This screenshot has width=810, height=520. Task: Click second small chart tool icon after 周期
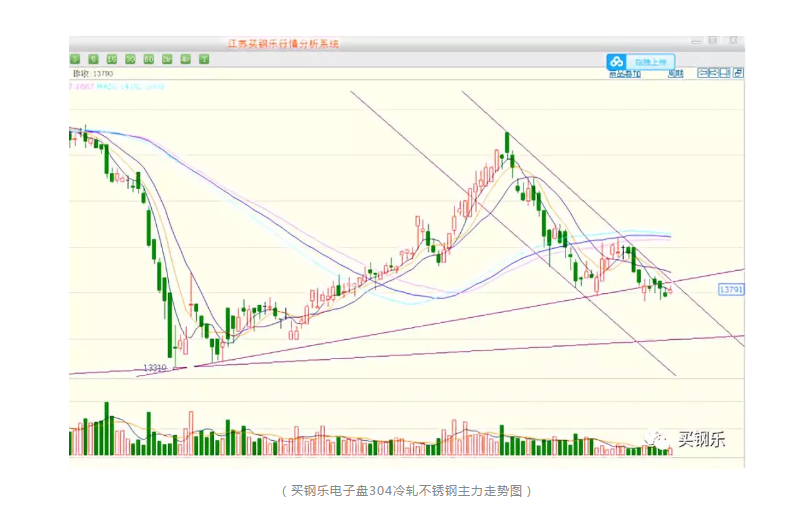pos(714,73)
